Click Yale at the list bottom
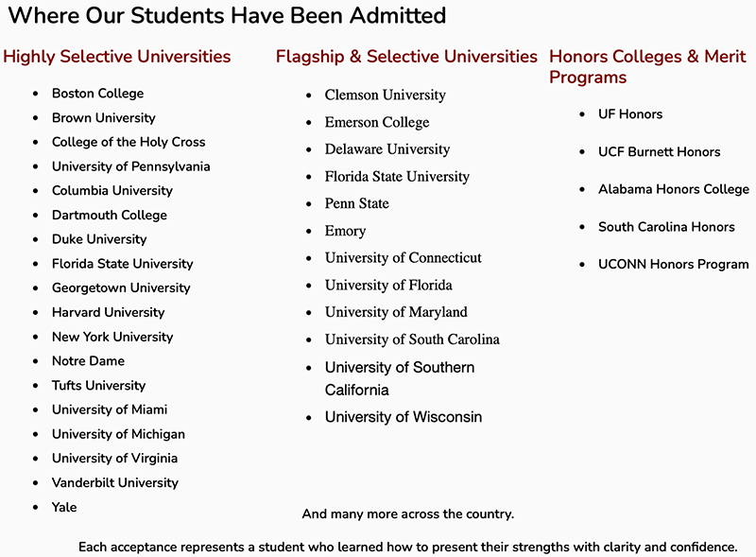756x557 pixels. 64,507
